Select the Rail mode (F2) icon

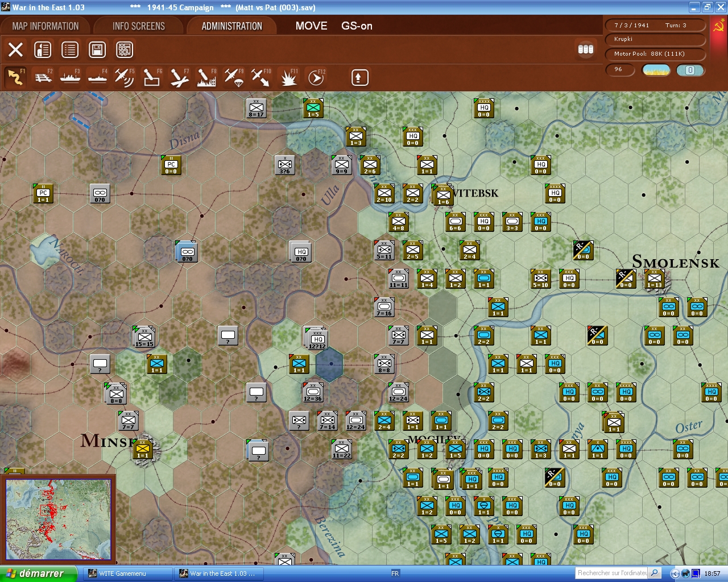click(x=43, y=77)
